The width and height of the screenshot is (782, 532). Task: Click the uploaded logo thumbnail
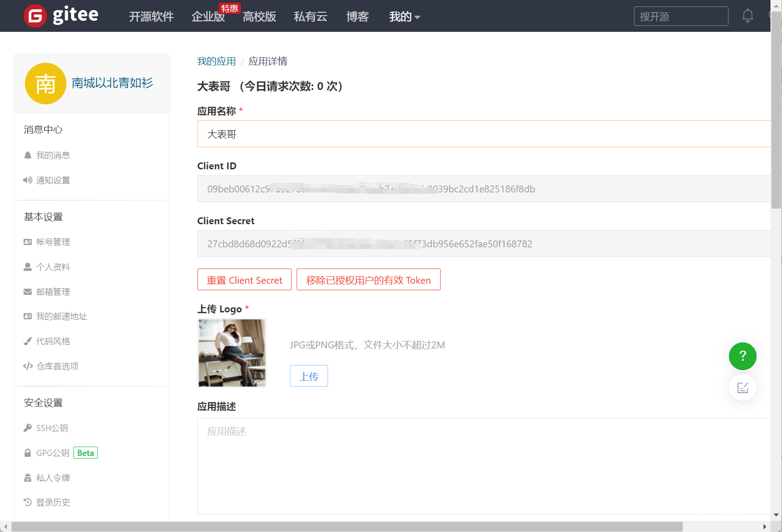click(x=232, y=353)
